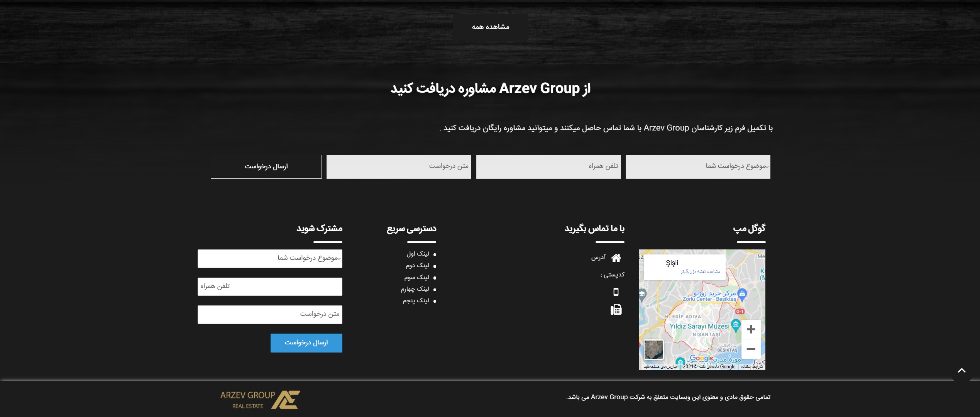The height and width of the screenshot is (417, 980).
Task: Open the لینک دوم quick link
Action: click(417, 266)
